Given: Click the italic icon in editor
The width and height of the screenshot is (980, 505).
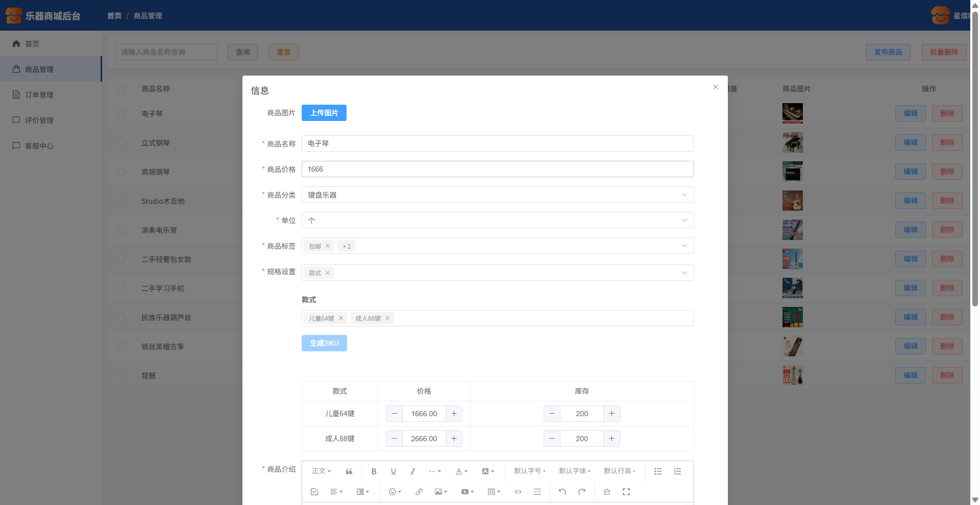Looking at the screenshot, I should [x=412, y=471].
